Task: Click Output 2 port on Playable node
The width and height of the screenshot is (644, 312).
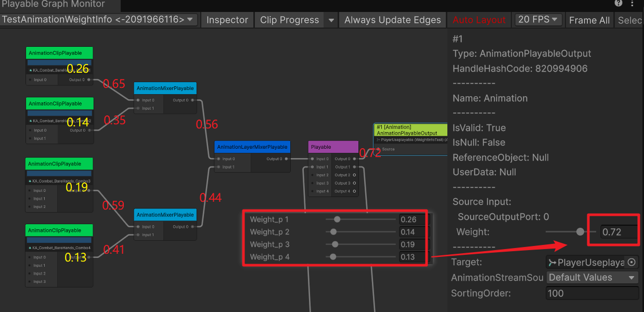Action: pos(354,175)
